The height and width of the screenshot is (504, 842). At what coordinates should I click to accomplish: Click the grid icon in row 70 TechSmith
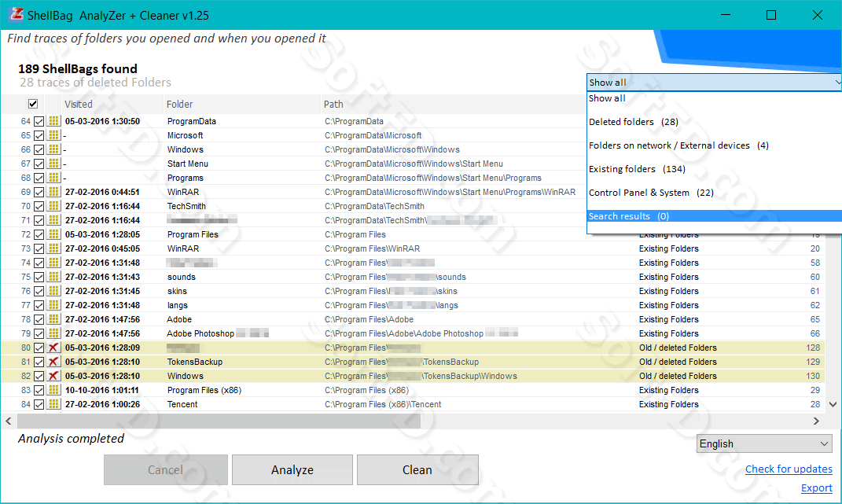click(x=53, y=206)
